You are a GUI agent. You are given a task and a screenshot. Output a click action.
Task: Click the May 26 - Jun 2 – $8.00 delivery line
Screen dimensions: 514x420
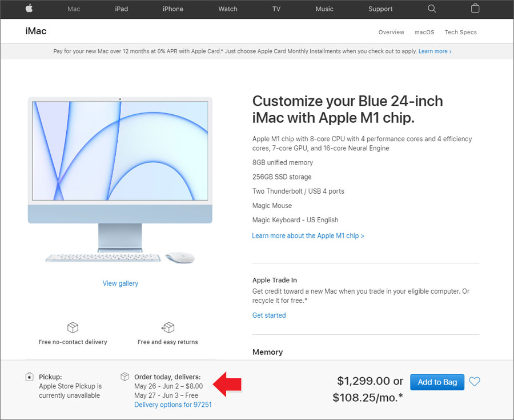pyautogui.click(x=168, y=386)
